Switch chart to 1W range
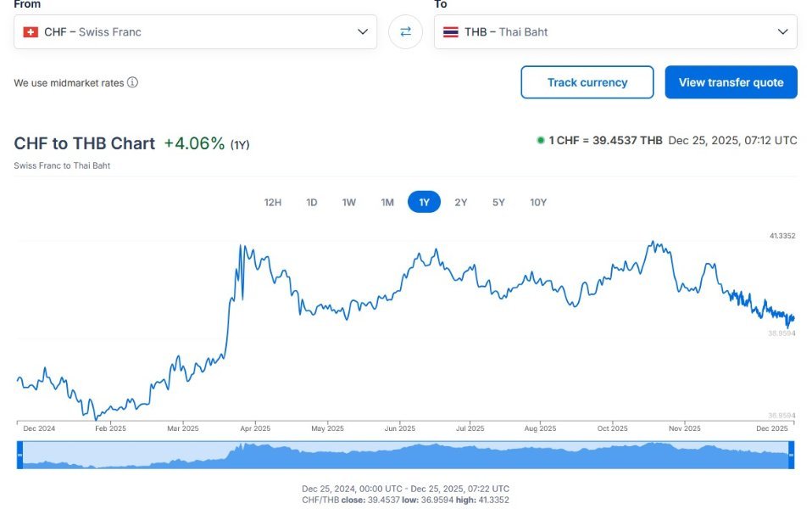 click(349, 203)
